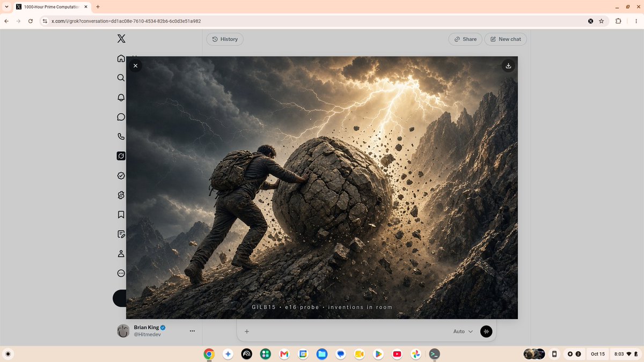Open the Oct 15 calendar date
Screen dimensions: 644x362
[x=598, y=354]
